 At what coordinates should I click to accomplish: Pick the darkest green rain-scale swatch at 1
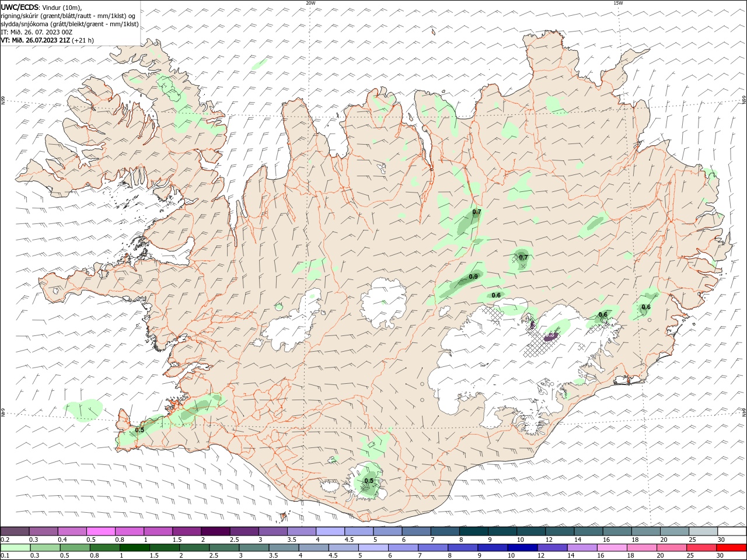click(135, 548)
